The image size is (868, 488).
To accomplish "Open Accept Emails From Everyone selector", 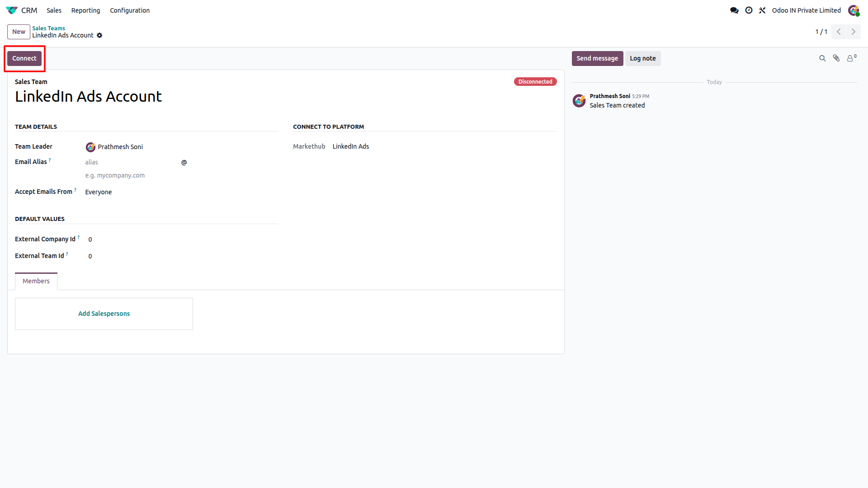I will (x=181, y=192).
